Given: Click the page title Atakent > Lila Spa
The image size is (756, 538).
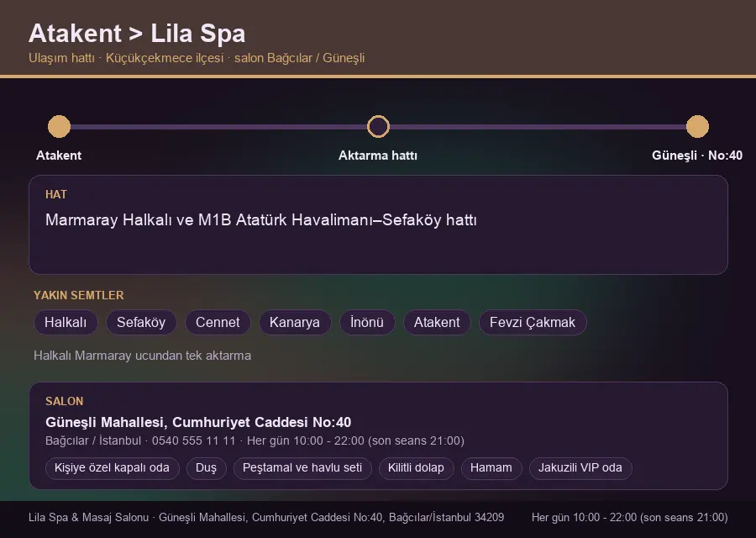Looking at the screenshot, I should click(x=137, y=34).
